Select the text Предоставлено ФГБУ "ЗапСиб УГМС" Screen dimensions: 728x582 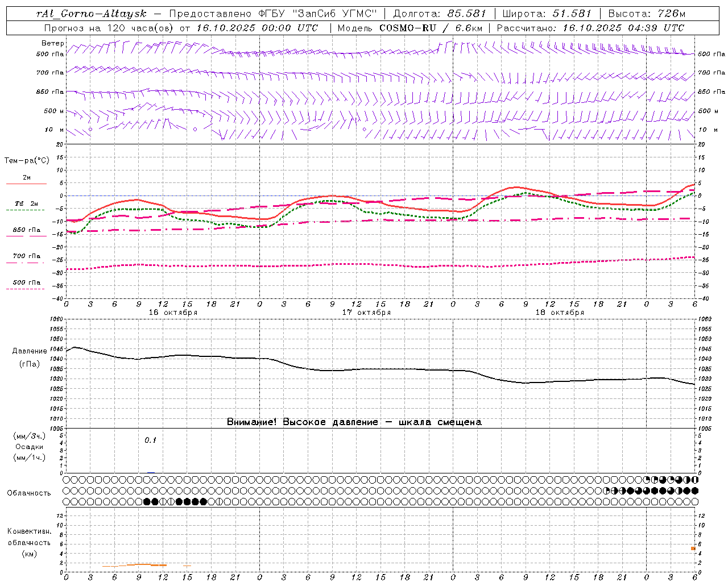click(274, 14)
